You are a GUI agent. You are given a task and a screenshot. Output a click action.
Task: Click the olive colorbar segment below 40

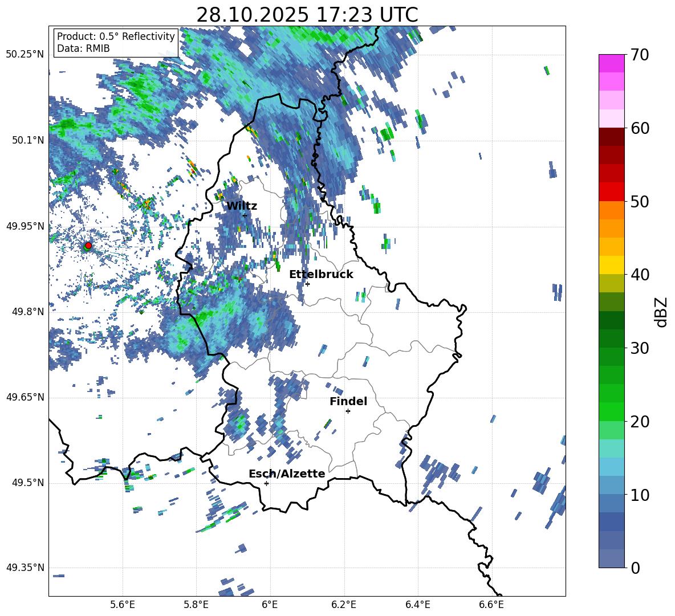(612, 283)
